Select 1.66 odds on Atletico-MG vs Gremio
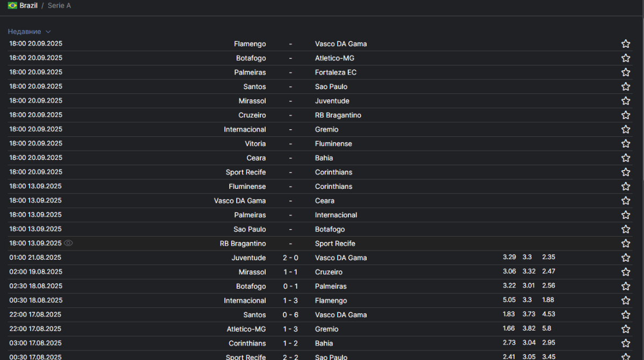The image size is (644, 360). [x=509, y=328]
